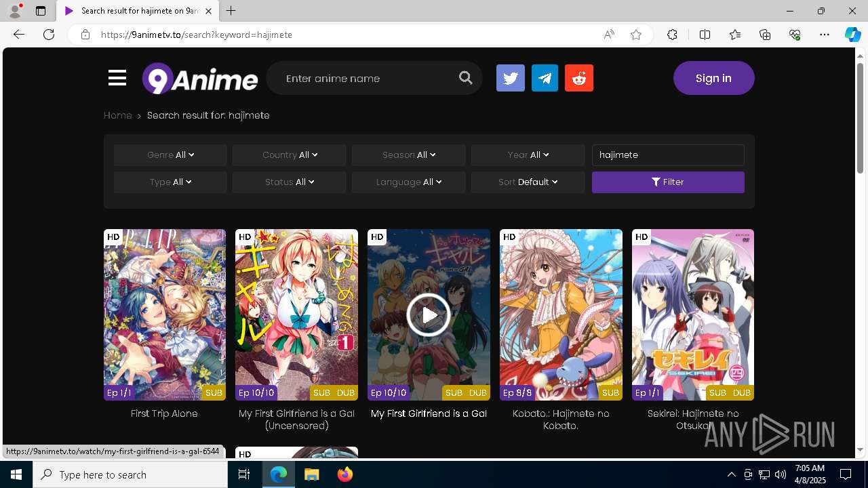Expand the Language filter dropdown
868x488 pixels.
click(x=409, y=182)
